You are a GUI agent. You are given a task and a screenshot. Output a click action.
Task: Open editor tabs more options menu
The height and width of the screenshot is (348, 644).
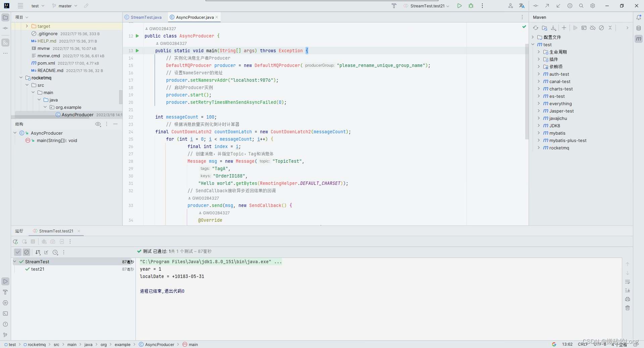pyautogui.click(x=522, y=17)
